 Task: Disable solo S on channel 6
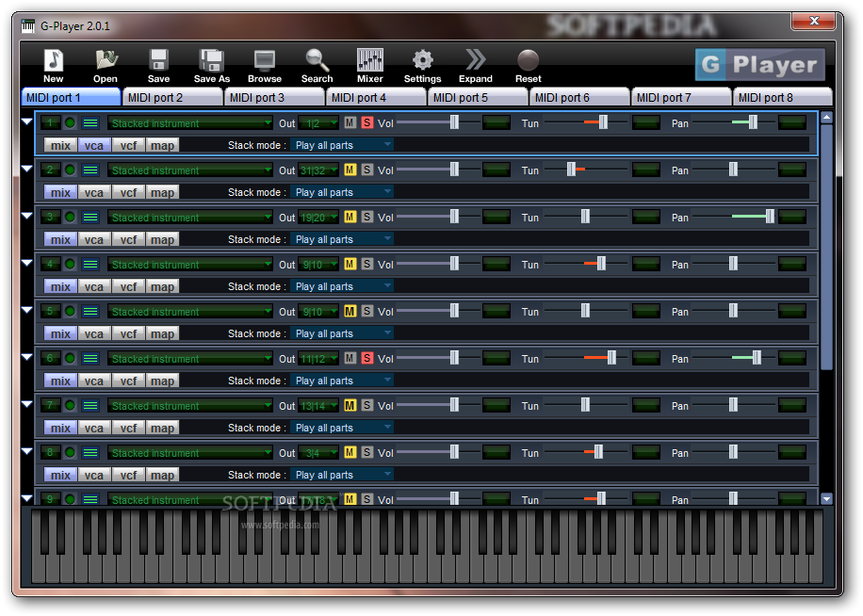click(367, 358)
